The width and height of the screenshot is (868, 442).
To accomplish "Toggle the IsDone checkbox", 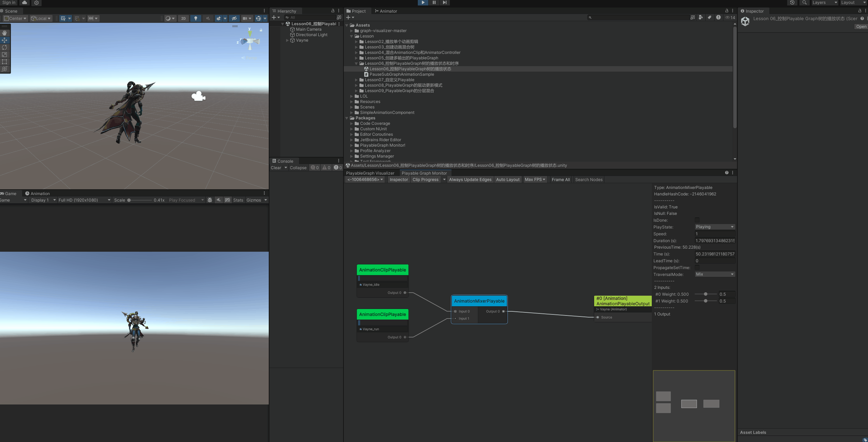I will pyautogui.click(x=697, y=220).
